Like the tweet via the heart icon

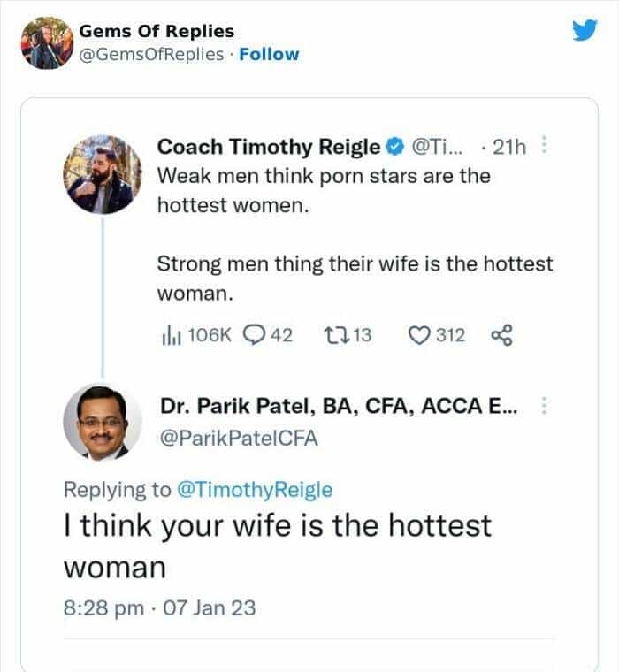click(x=420, y=335)
